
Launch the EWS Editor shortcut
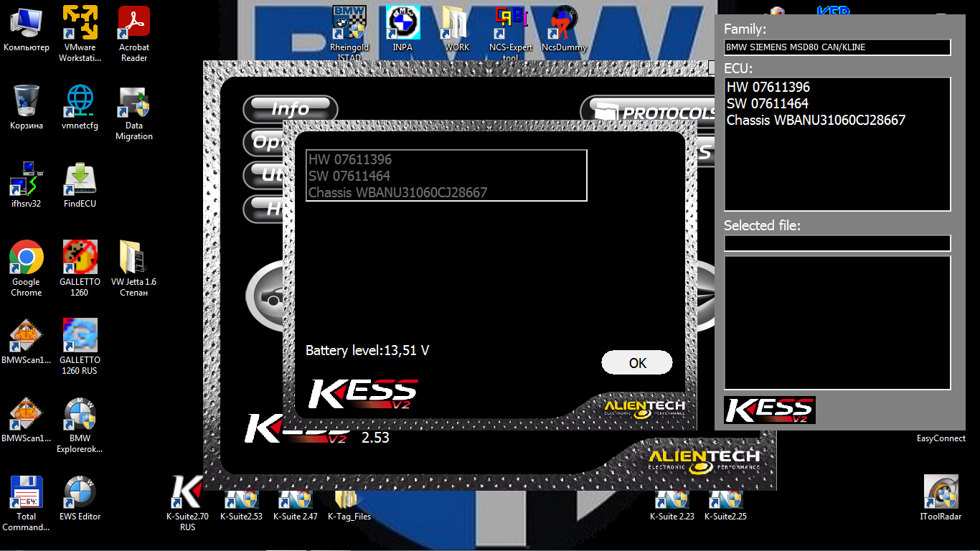click(80, 494)
